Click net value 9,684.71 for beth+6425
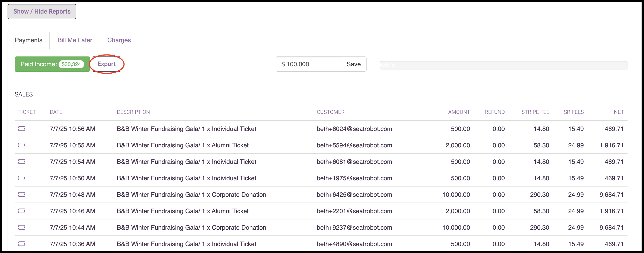This screenshot has width=644, height=253. click(611, 195)
